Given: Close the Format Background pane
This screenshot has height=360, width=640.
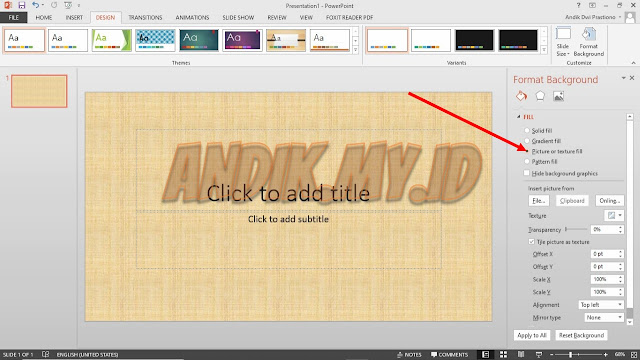Looking at the screenshot, I should pos(632,78).
